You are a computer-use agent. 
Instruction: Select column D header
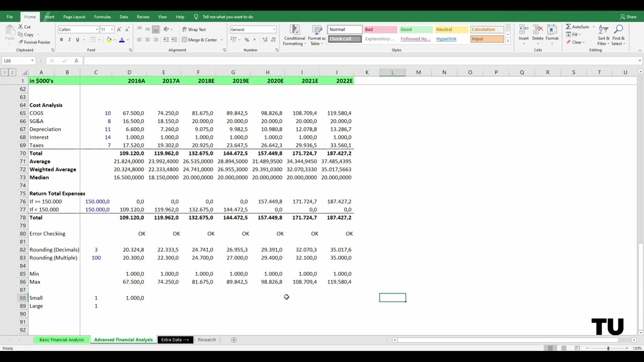(129, 72)
